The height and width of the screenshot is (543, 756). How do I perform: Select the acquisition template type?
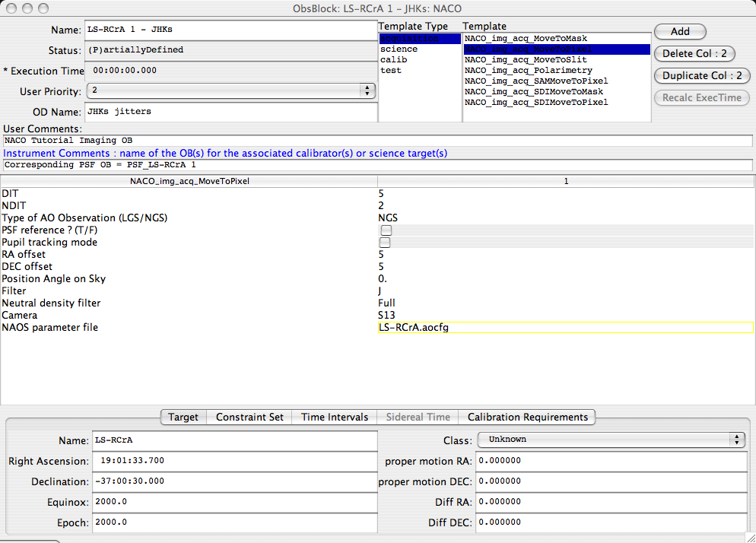click(x=420, y=39)
